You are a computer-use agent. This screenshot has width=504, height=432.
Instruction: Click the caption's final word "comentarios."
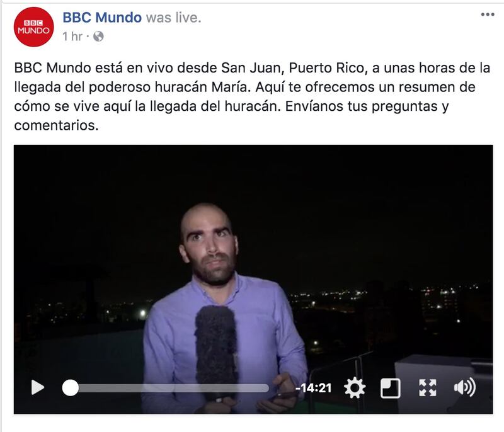coord(56,125)
